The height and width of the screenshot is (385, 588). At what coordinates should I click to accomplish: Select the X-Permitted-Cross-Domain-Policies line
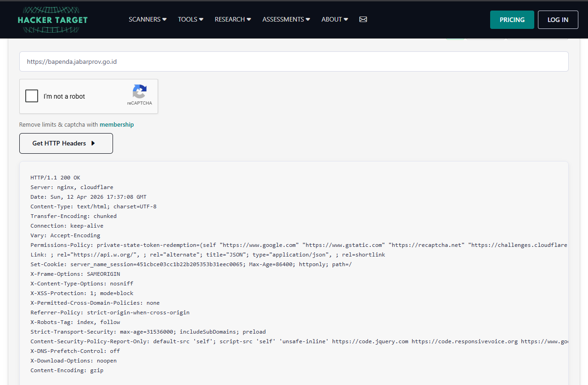click(95, 303)
